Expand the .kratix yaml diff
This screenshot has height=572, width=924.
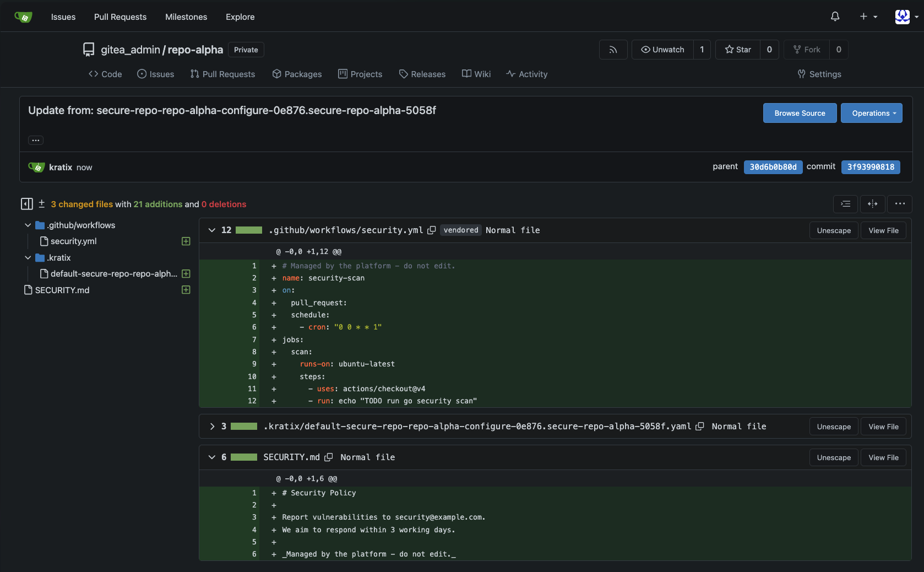(x=212, y=427)
